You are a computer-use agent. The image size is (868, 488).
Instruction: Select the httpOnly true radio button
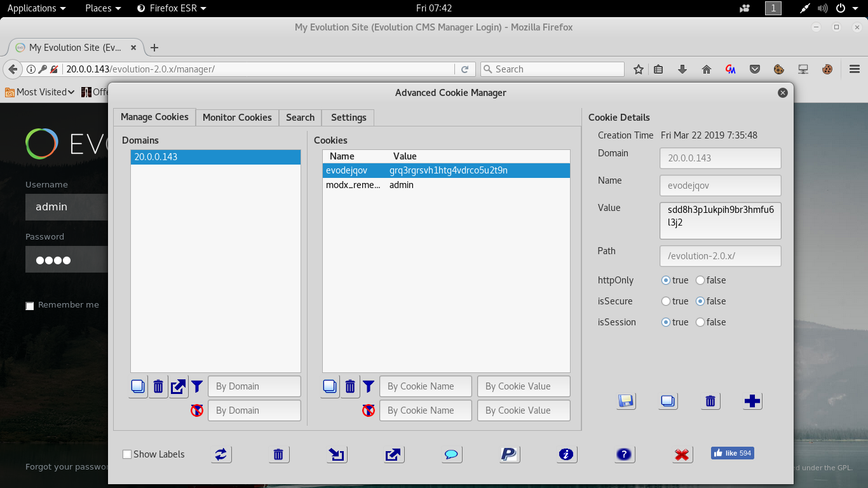point(666,280)
